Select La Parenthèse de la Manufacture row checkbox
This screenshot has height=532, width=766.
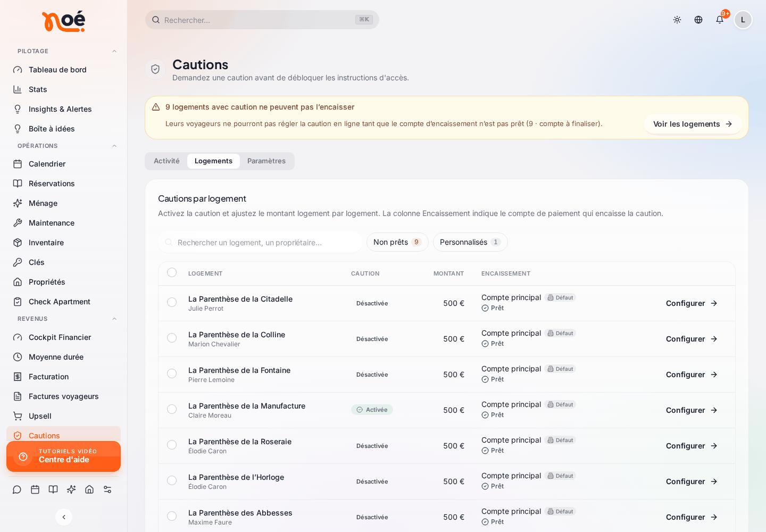pyautogui.click(x=172, y=409)
